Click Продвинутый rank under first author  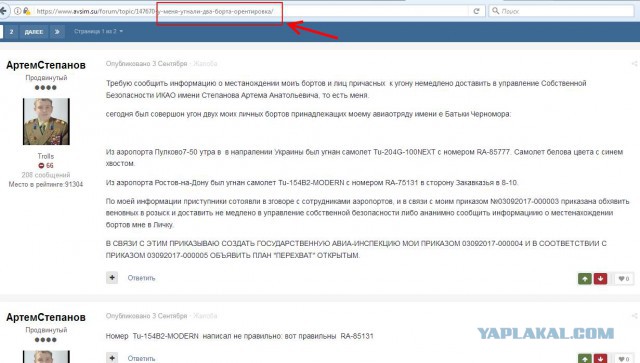(x=46, y=78)
